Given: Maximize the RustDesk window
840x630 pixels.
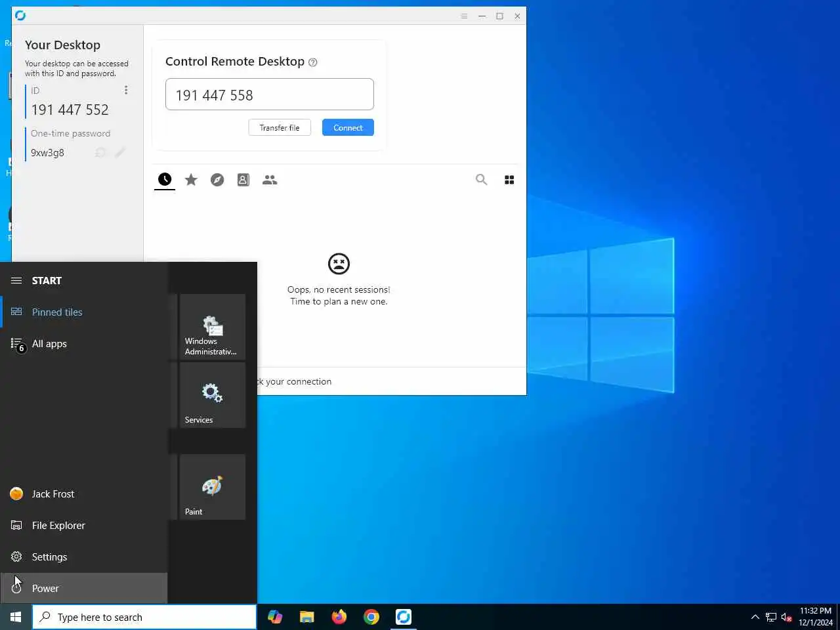Looking at the screenshot, I should (499, 16).
